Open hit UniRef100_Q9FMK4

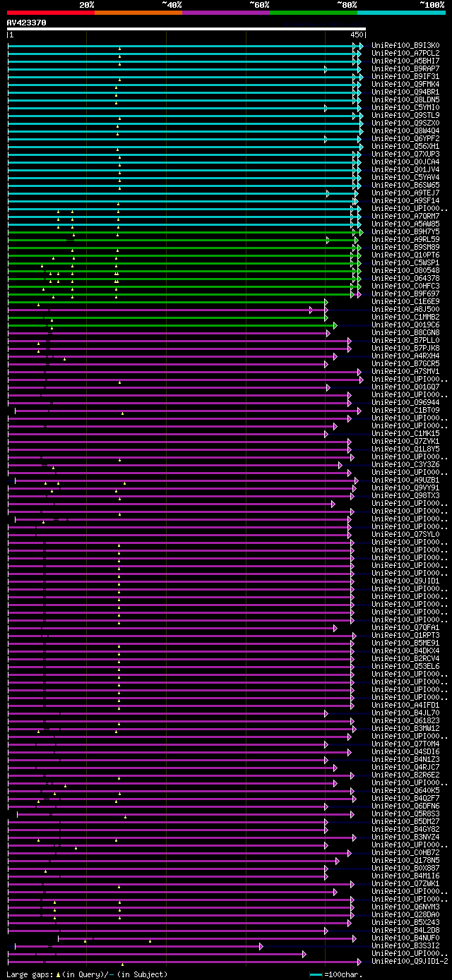tap(406, 85)
